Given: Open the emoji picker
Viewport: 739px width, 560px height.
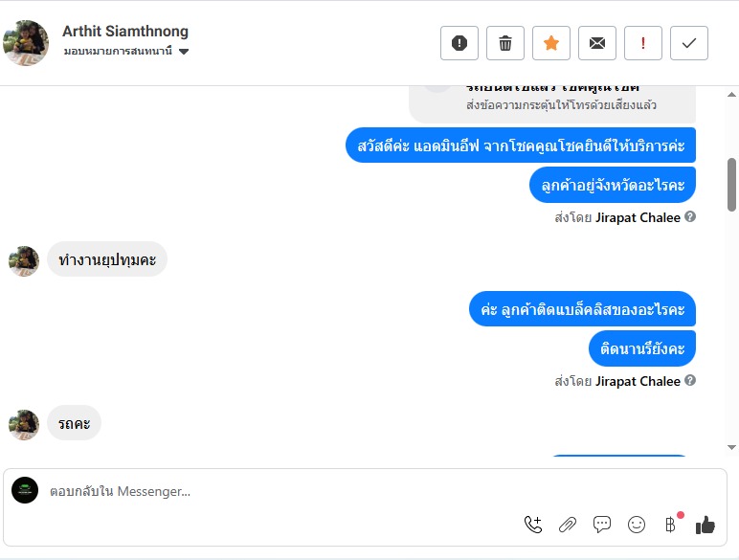Looking at the screenshot, I should point(637,524).
